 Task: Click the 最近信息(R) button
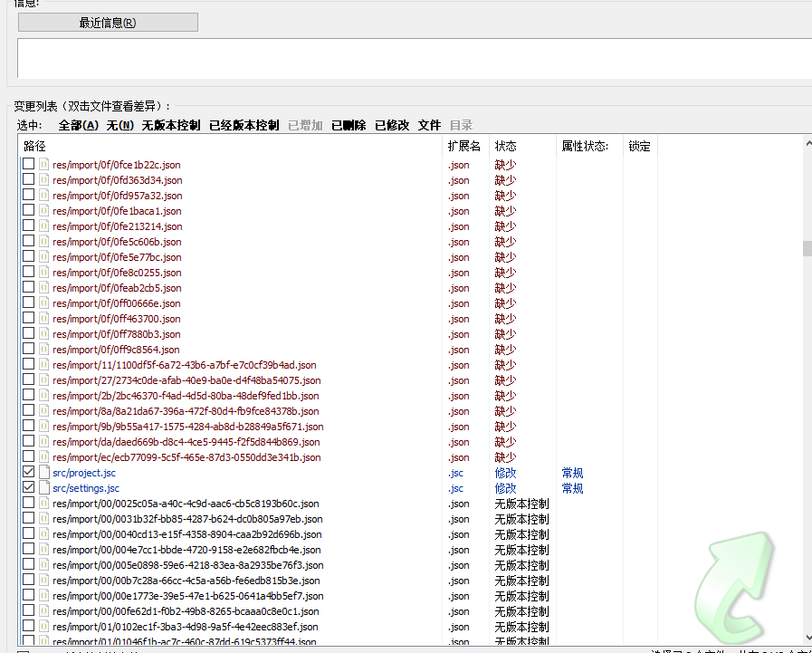108,23
